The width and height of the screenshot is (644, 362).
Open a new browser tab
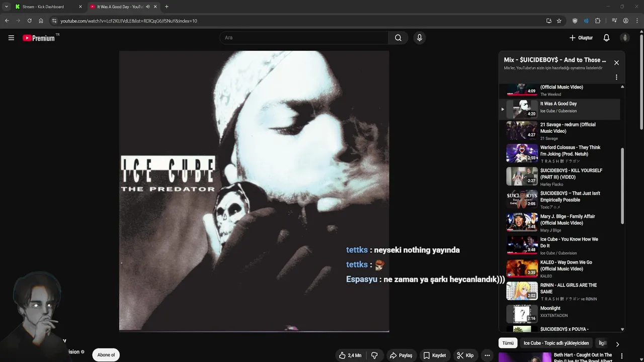[167, 7]
